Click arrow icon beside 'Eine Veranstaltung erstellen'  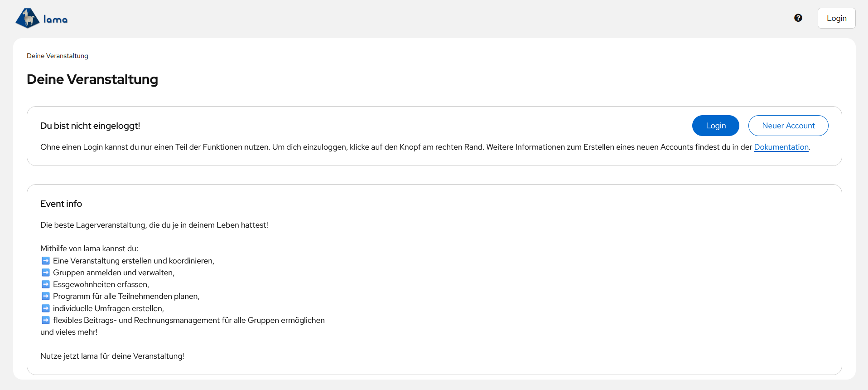click(46, 261)
